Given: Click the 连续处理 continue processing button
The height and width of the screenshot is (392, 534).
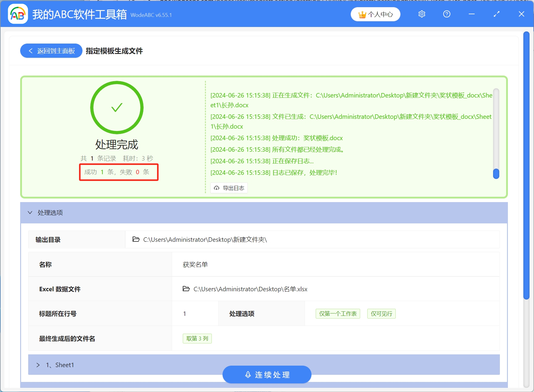Looking at the screenshot, I should coord(267,375).
